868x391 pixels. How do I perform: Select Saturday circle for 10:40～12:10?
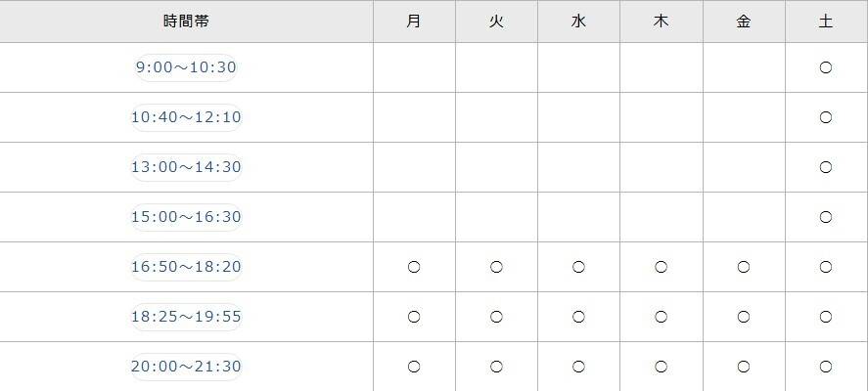(x=826, y=117)
